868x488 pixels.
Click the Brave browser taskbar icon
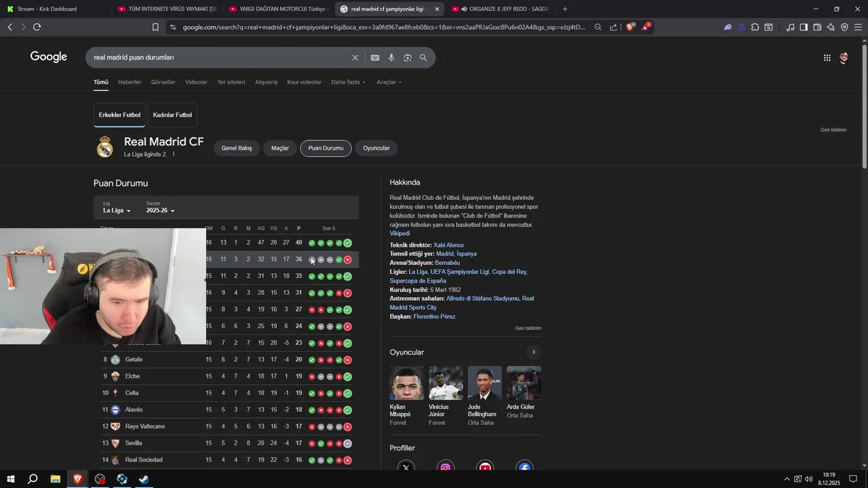77,479
